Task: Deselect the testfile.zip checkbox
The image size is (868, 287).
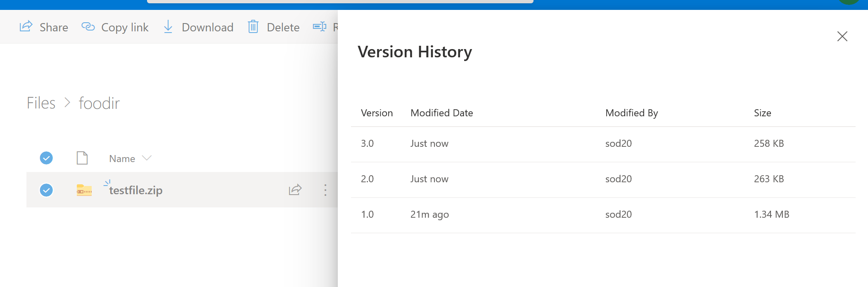Action: 46,190
